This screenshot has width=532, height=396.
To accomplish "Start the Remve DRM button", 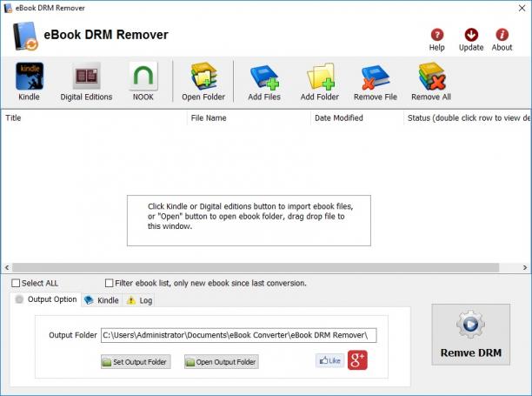I will pos(470,334).
